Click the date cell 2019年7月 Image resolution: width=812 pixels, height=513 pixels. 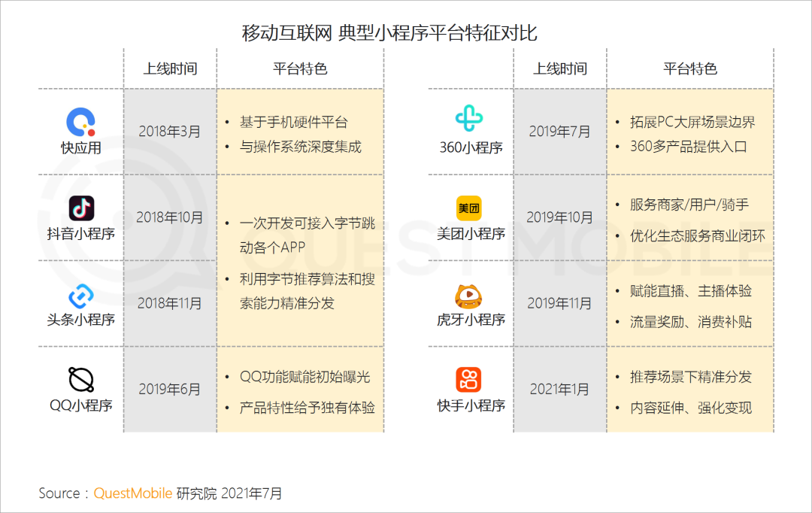(x=560, y=132)
